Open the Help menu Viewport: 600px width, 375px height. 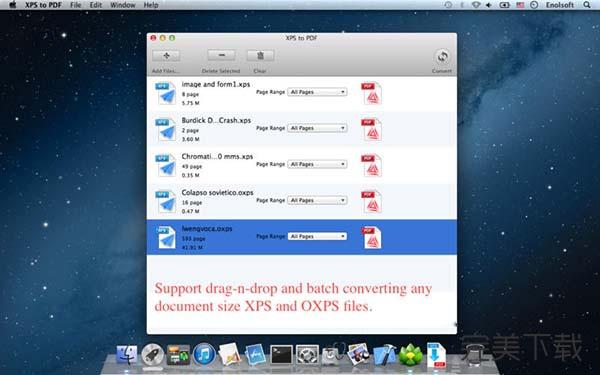click(151, 5)
